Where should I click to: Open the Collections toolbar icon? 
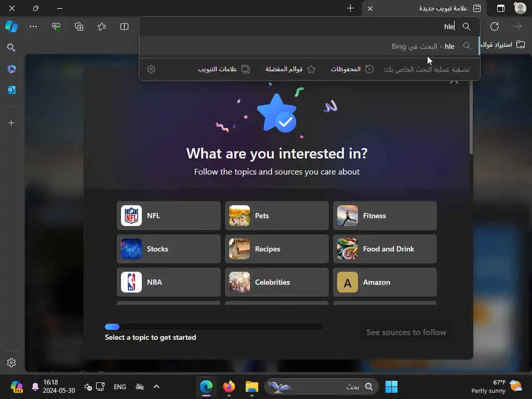pyautogui.click(x=79, y=26)
